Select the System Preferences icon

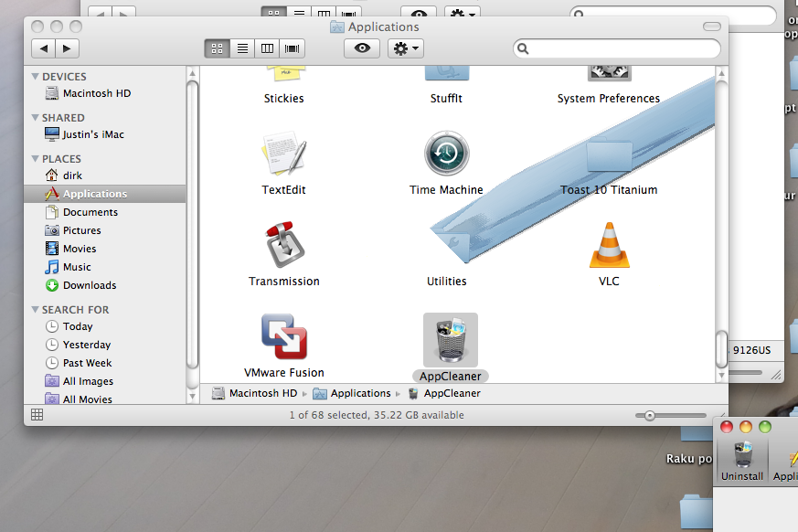(x=609, y=74)
